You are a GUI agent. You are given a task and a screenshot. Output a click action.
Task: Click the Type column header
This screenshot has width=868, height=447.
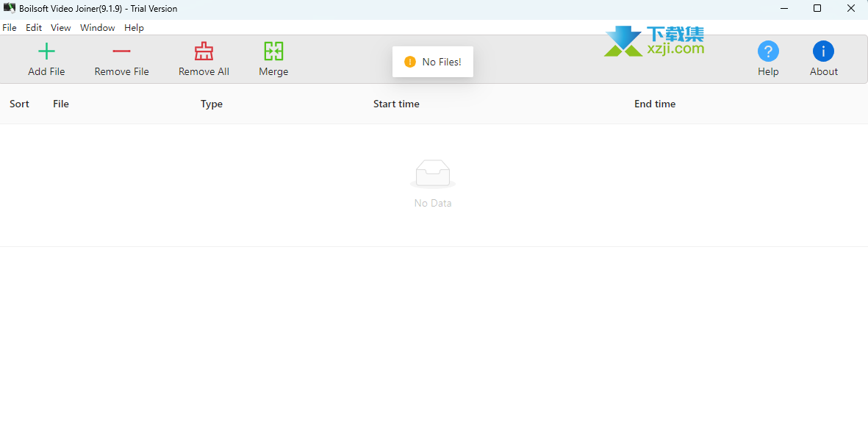tap(212, 104)
